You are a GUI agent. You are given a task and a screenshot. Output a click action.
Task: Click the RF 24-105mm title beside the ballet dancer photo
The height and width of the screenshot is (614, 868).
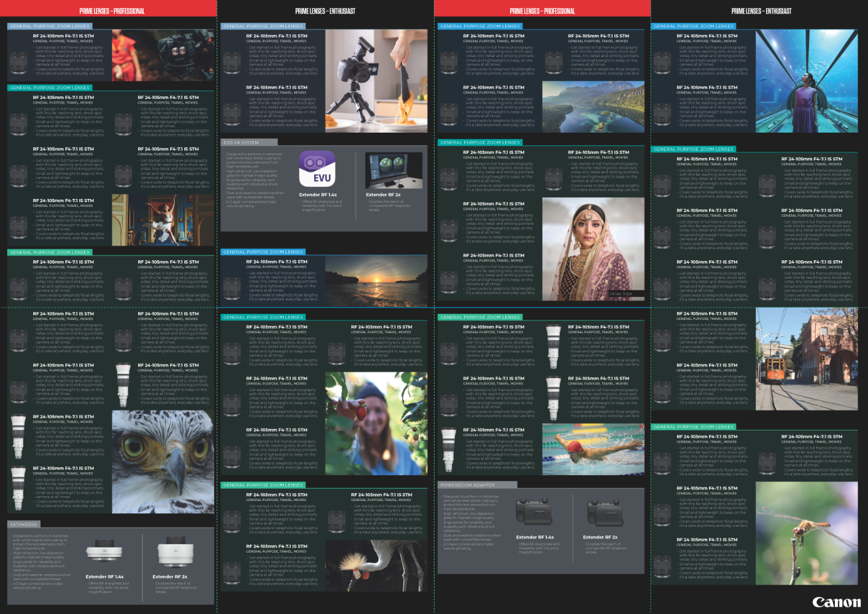point(63,200)
